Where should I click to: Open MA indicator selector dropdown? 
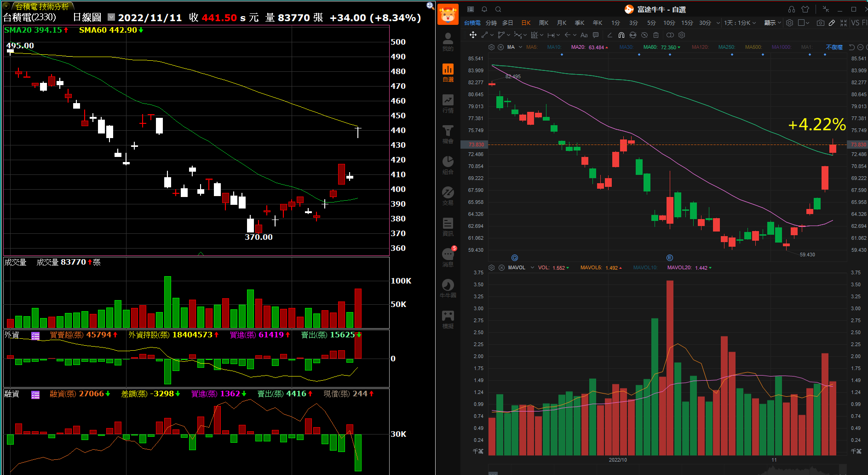click(x=520, y=47)
